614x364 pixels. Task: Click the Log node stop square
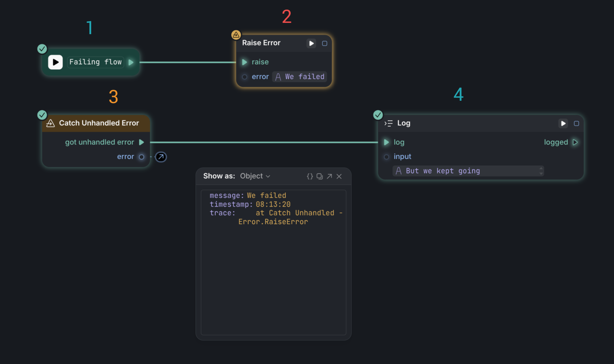[x=576, y=123]
